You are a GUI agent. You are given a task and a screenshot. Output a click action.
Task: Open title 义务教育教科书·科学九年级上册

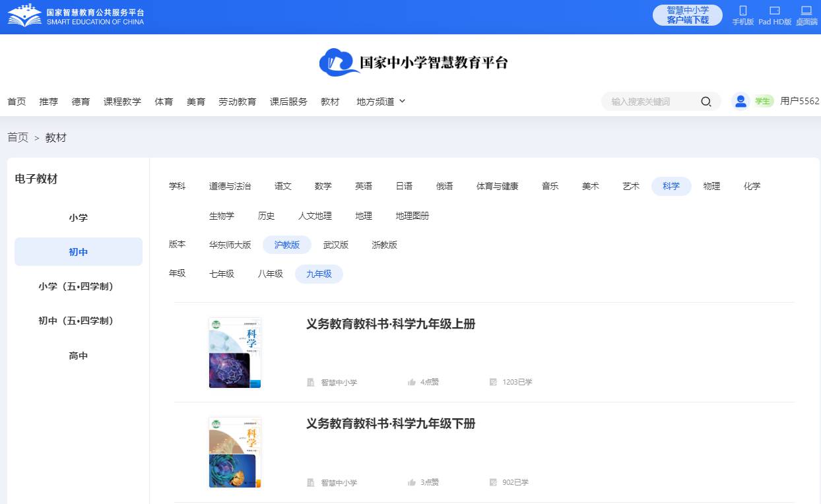[391, 324]
